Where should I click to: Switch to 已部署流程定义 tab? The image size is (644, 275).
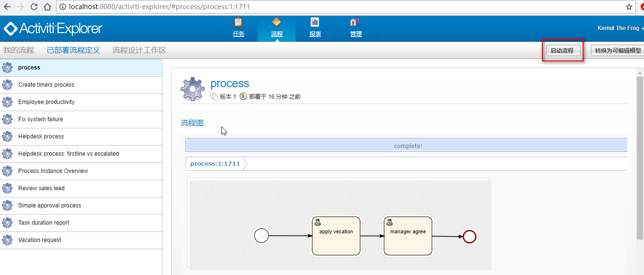pyautogui.click(x=73, y=50)
